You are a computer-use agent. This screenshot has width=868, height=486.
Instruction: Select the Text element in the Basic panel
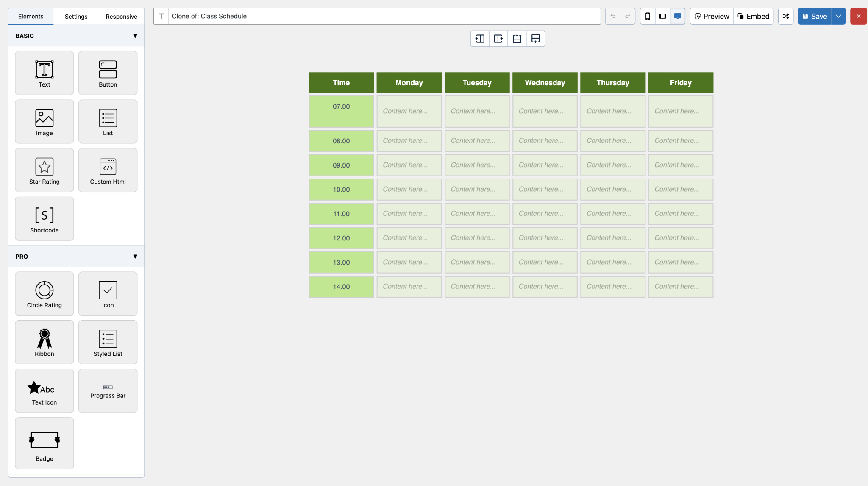click(x=44, y=73)
